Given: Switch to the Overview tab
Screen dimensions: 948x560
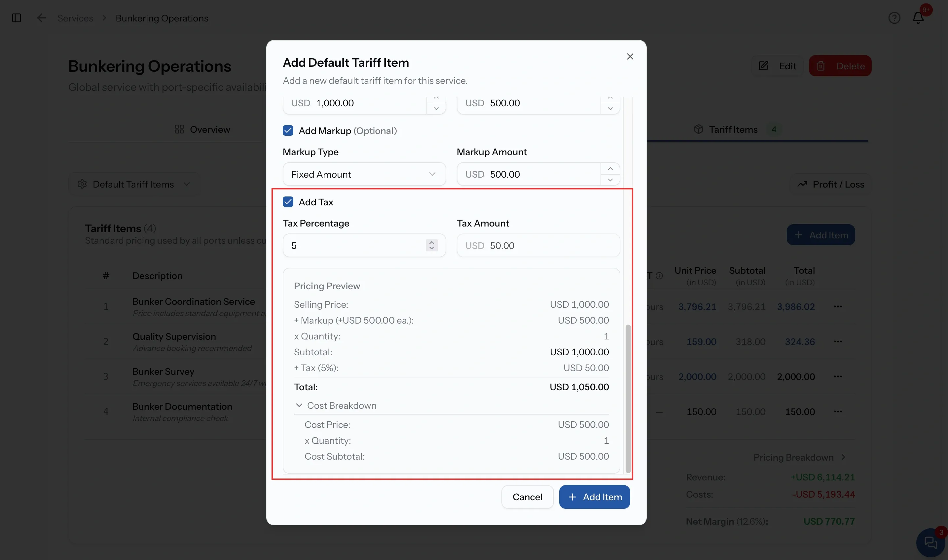Looking at the screenshot, I should 202,129.
